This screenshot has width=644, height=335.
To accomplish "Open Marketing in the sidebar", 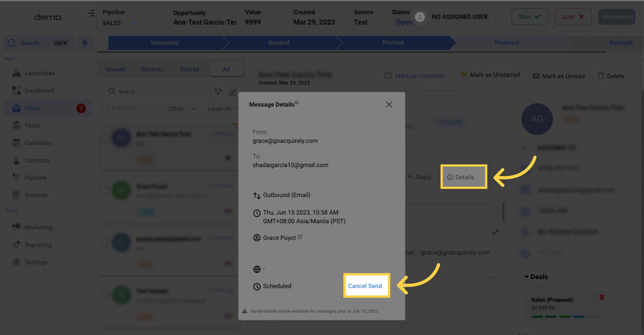I will pos(32,227).
